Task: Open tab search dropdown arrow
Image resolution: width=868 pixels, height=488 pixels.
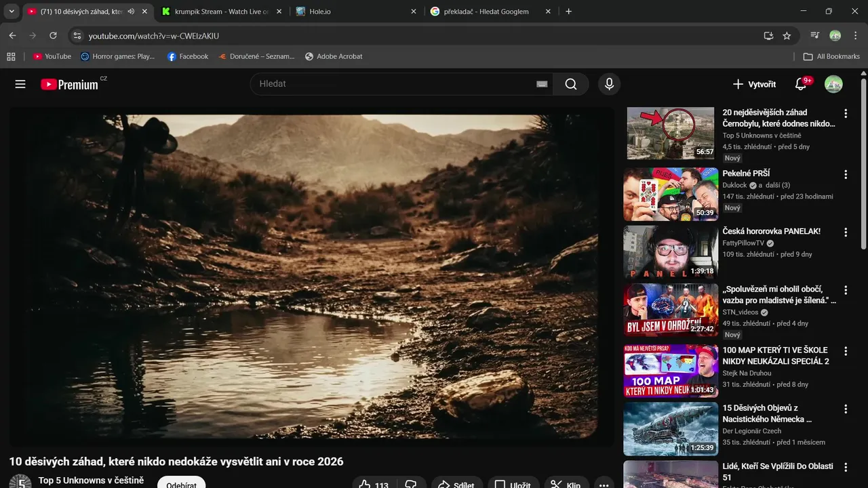Action: pos(12,12)
